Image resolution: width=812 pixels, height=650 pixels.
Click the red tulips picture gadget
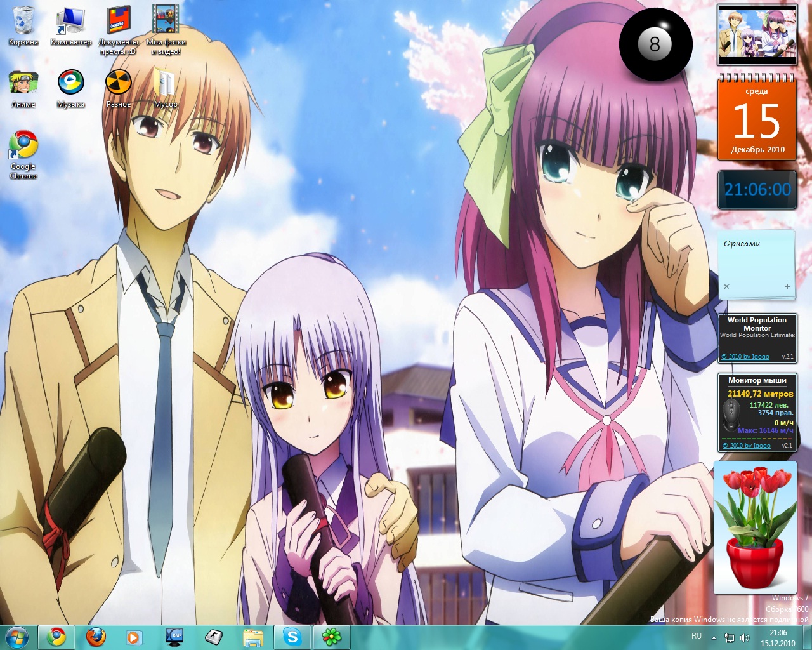[x=755, y=528]
